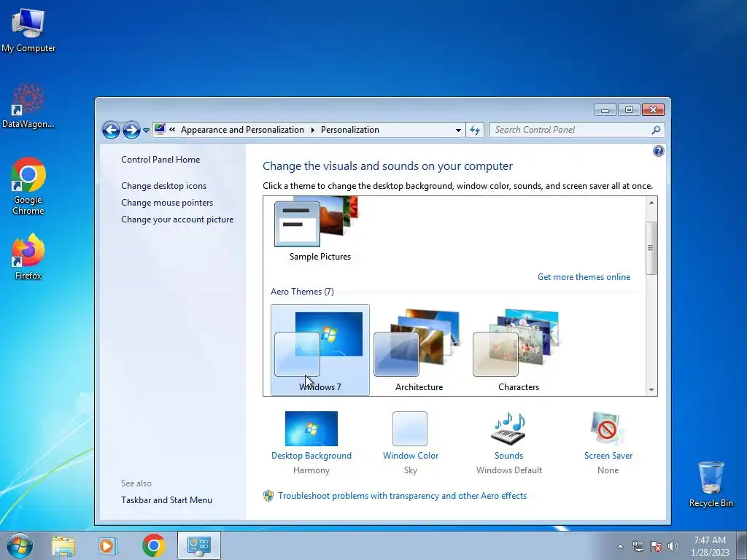Expand the arrow after Appearance and Personalization
This screenshot has width=747, height=560.
pyautogui.click(x=312, y=130)
